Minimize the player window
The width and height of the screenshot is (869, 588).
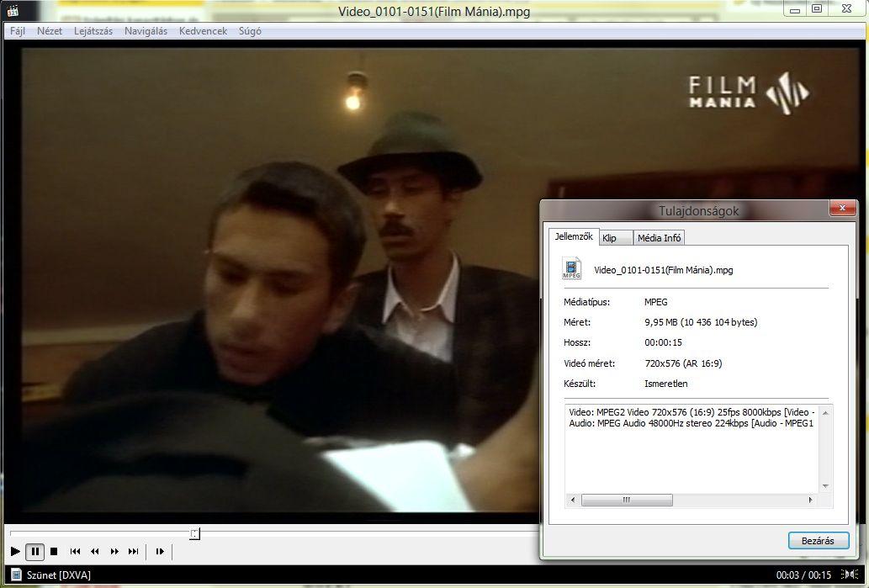795,9
